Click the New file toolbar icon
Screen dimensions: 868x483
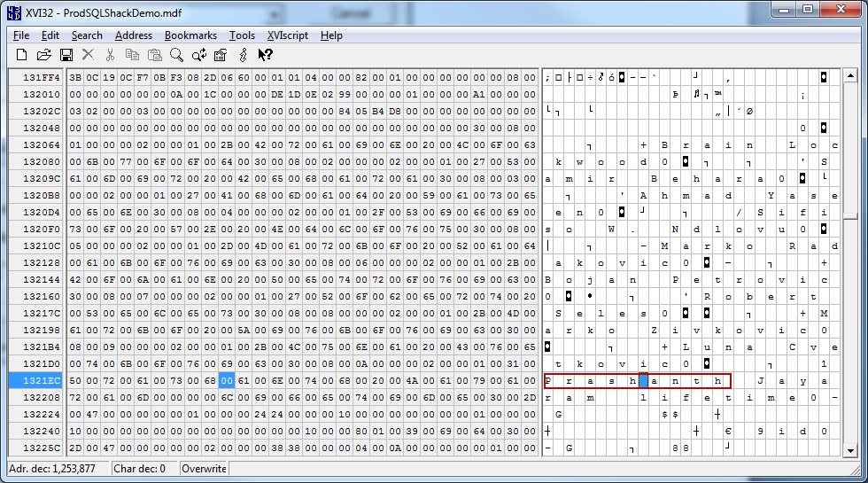coord(22,55)
